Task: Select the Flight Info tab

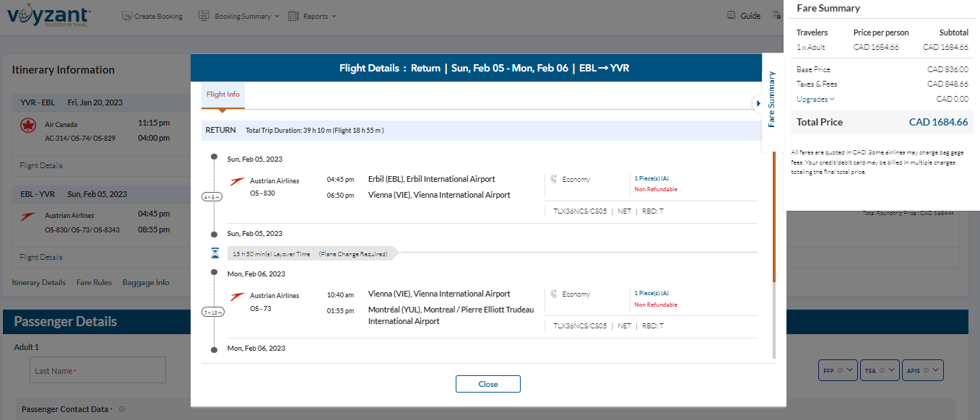Action: click(x=222, y=95)
